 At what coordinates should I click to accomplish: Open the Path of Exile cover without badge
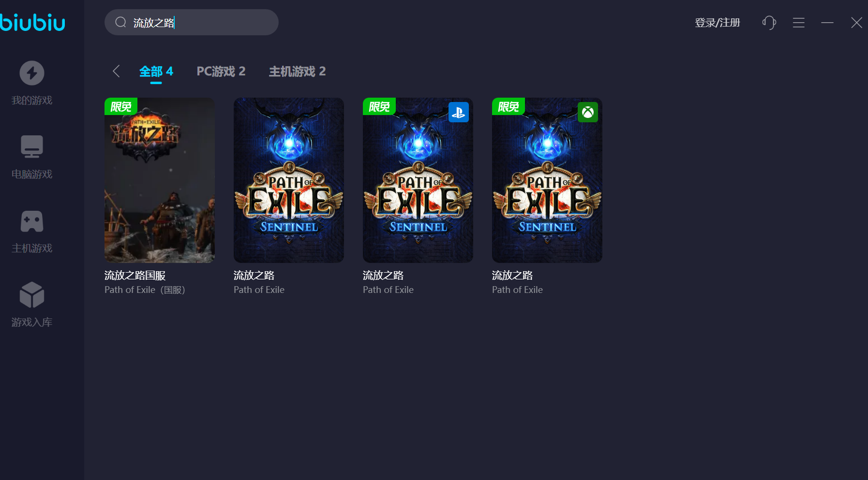pyautogui.click(x=289, y=180)
